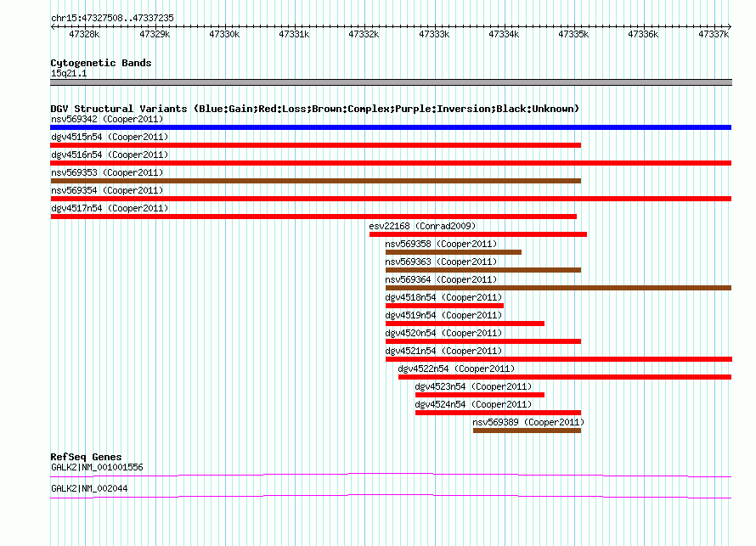Open the GALK2|NM_001001556 gene label
756x546 pixels.
click(x=97, y=467)
